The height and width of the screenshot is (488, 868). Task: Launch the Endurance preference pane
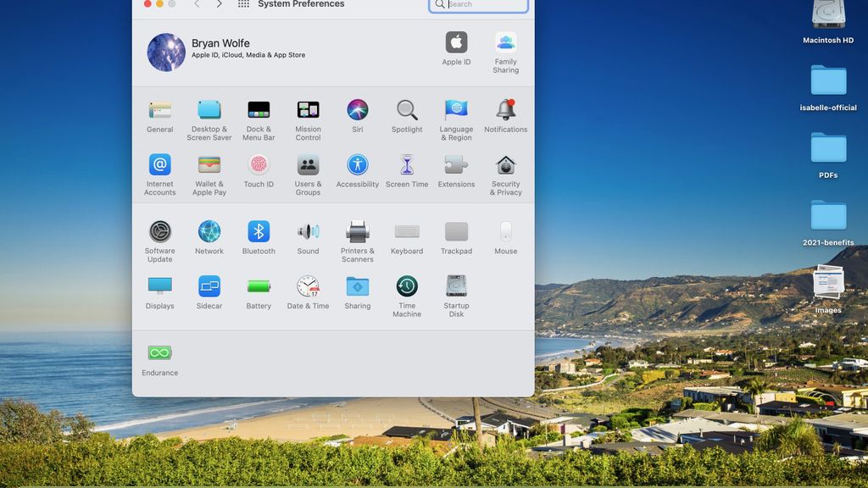pos(159,352)
